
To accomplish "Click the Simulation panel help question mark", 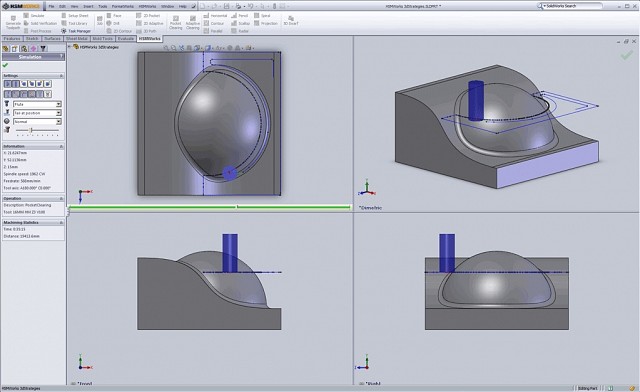I will 62,57.
